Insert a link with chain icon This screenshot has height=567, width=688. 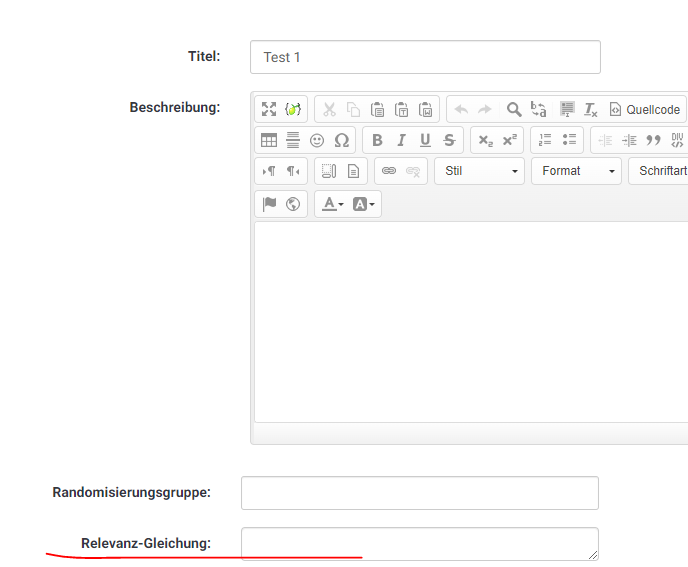[x=389, y=171]
